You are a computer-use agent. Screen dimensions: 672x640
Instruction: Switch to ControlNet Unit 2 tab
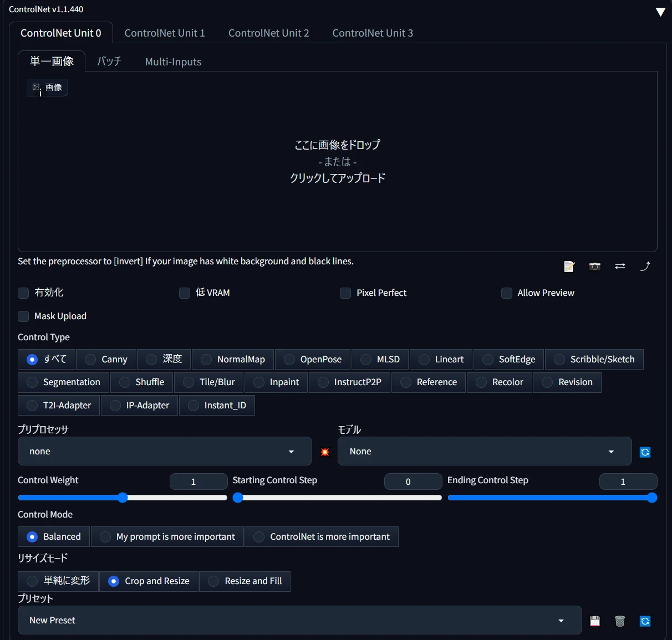tap(269, 33)
